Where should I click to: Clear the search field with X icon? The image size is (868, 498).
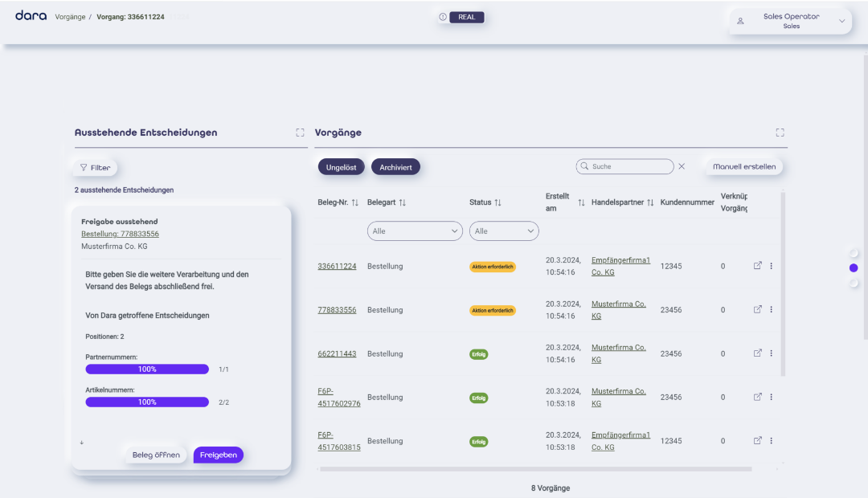pos(682,166)
